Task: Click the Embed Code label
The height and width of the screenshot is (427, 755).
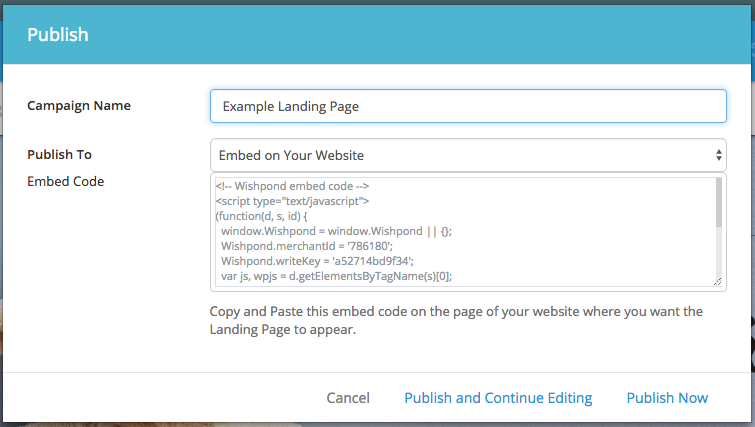Action: coord(65,181)
